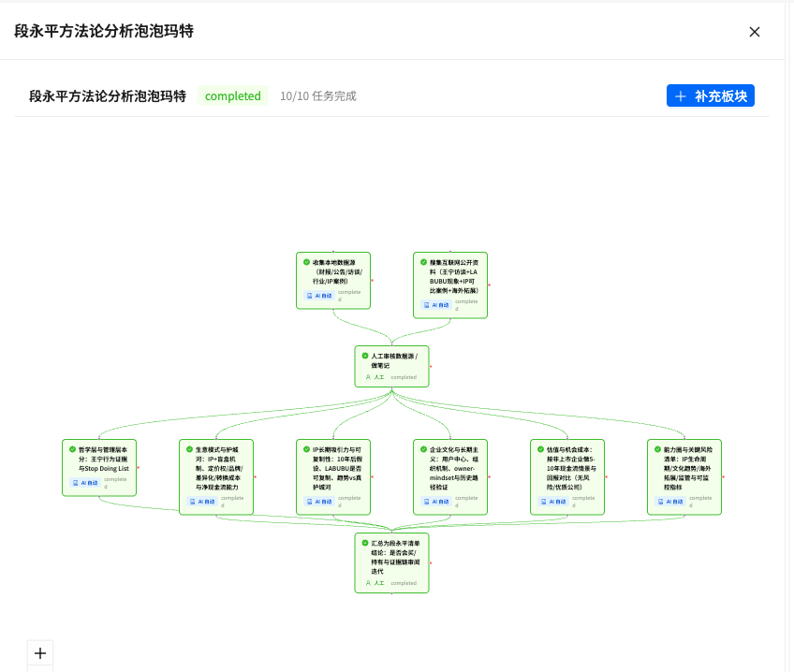Click the AI 自动 badge on 生意模式与护城河 node

[202, 502]
